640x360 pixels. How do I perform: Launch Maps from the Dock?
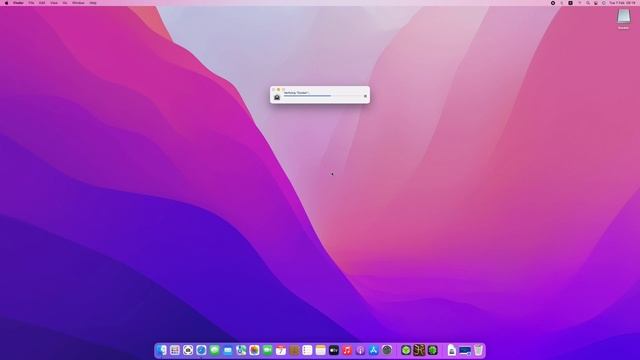[x=241, y=350]
